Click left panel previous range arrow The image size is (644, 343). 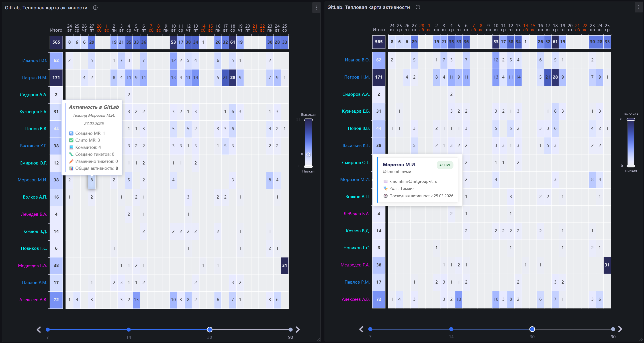coord(39,329)
